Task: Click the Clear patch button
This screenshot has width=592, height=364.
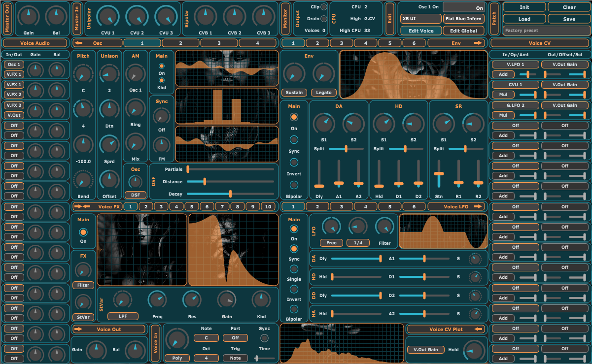Action: tap(569, 7)
